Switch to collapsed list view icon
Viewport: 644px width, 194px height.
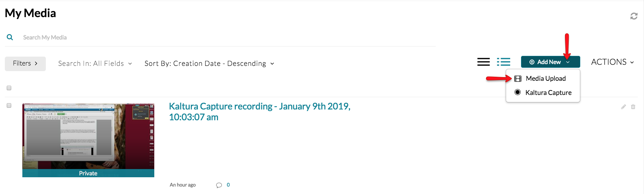483,62
